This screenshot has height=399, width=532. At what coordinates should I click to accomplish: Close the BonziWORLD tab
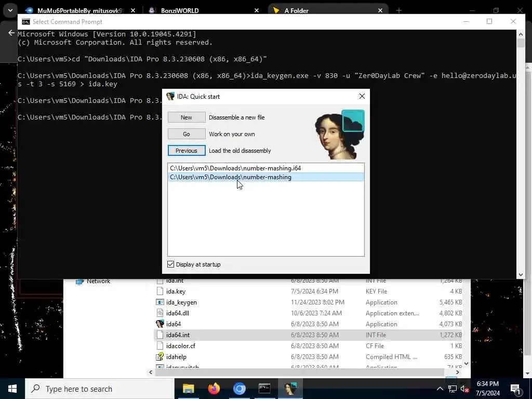257,10
